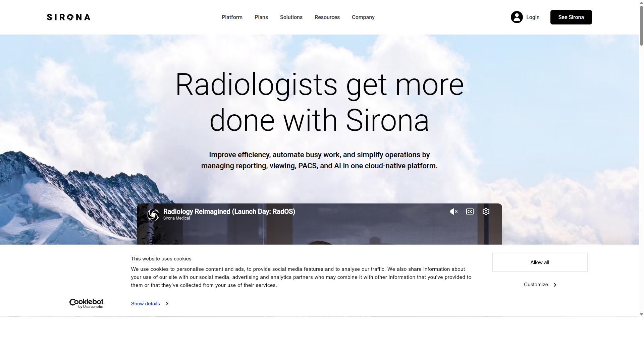Click the Sirona logo
644x362 pixels.
[68, 17]
